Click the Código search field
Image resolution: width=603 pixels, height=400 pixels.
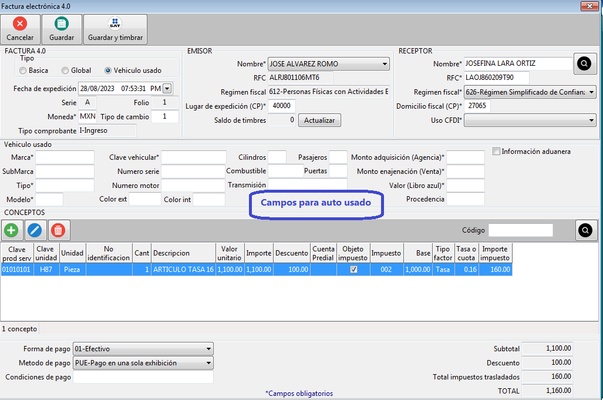[x=521, y=230]
